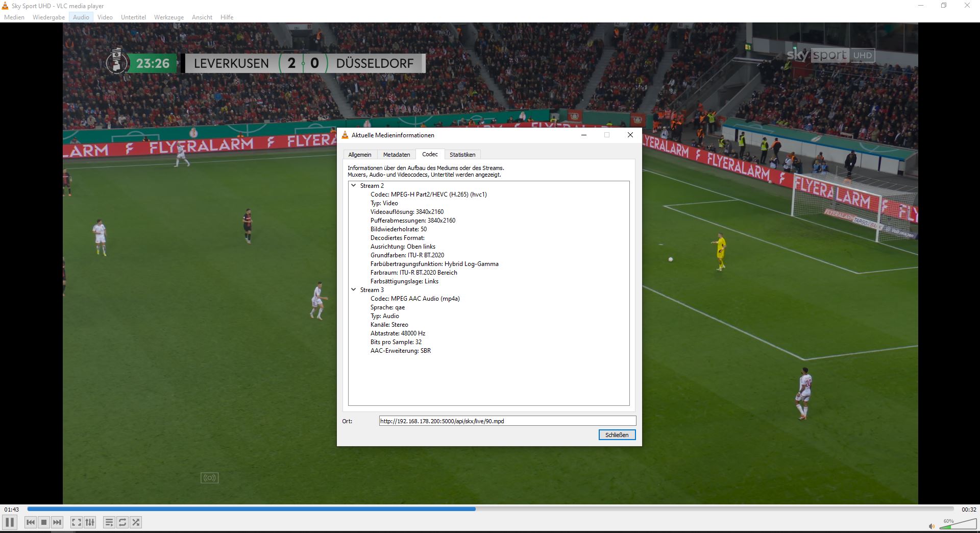
Task: Adjust the volume slider at 60%
Action: point(958,524)
